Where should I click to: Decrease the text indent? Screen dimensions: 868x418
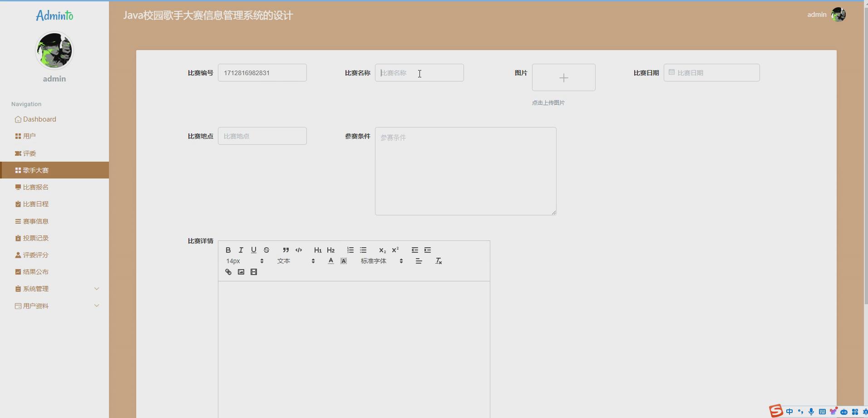[x=415, y=250]
